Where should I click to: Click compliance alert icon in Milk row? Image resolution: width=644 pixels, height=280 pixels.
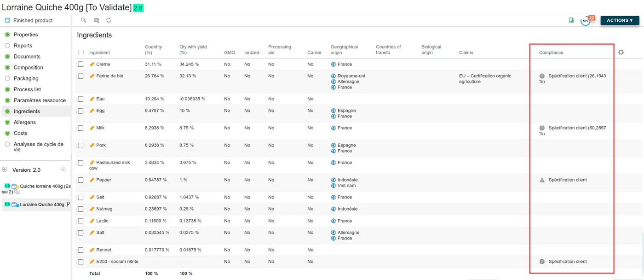[542, 128]
